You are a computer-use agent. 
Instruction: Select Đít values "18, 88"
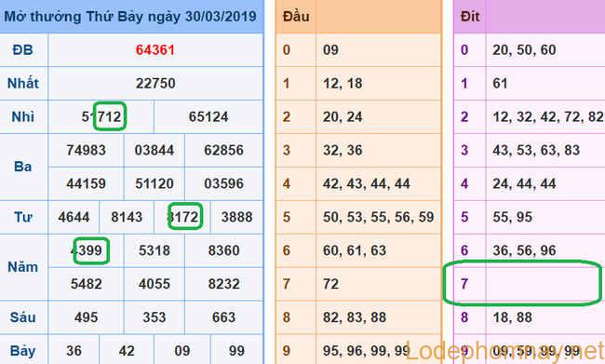[x=512, y=317]
